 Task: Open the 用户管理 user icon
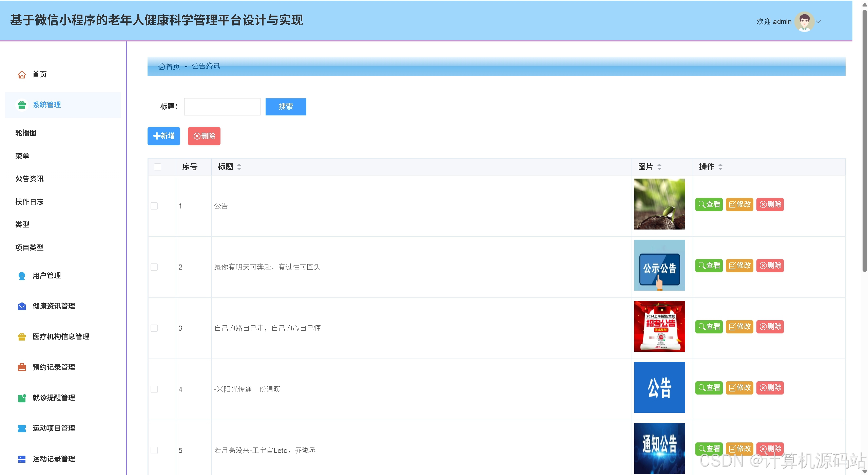[22, 276]
